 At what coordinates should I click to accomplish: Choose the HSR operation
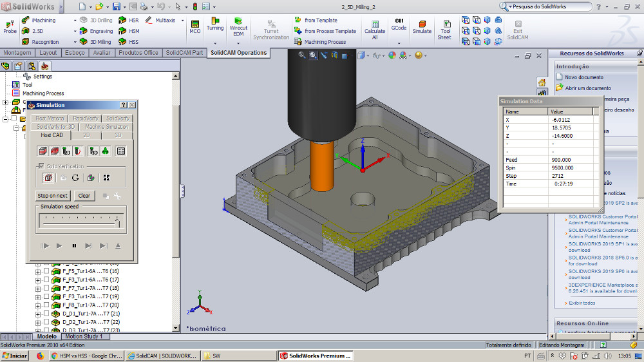[129, 20]
